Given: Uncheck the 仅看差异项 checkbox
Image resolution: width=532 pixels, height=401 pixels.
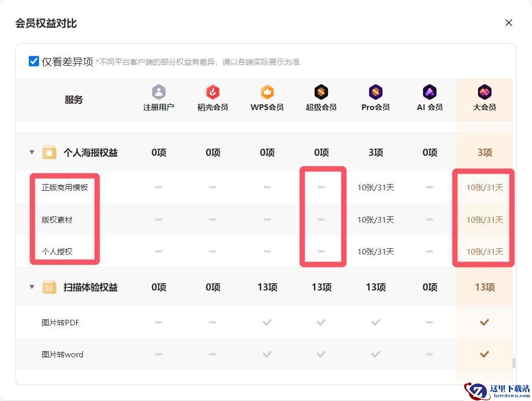Looking at the screenshot, I should point(34,61).
